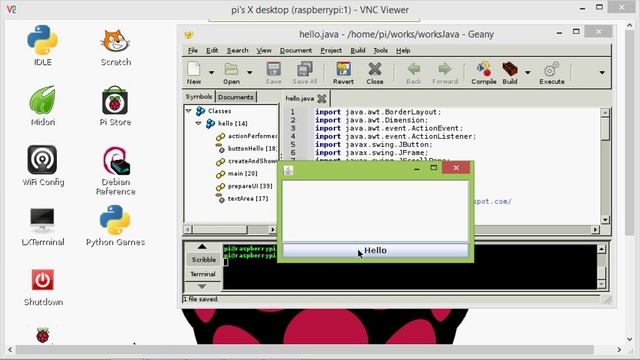Click the up arrow above Scribble tab
The height and width of the screenshot is (360, 640).
(x=202, y=247)
